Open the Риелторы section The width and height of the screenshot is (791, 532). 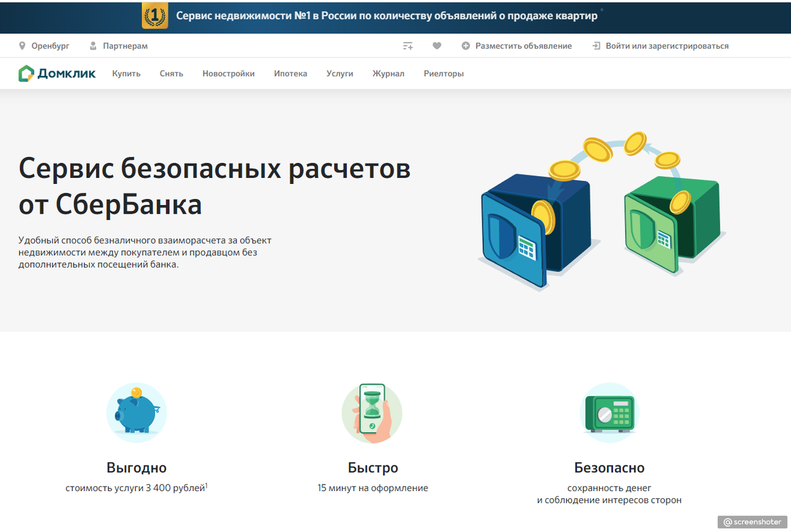coord(444,74)
